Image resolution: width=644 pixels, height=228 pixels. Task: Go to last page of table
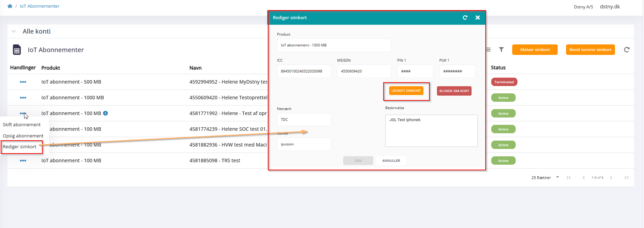point(626,178)
